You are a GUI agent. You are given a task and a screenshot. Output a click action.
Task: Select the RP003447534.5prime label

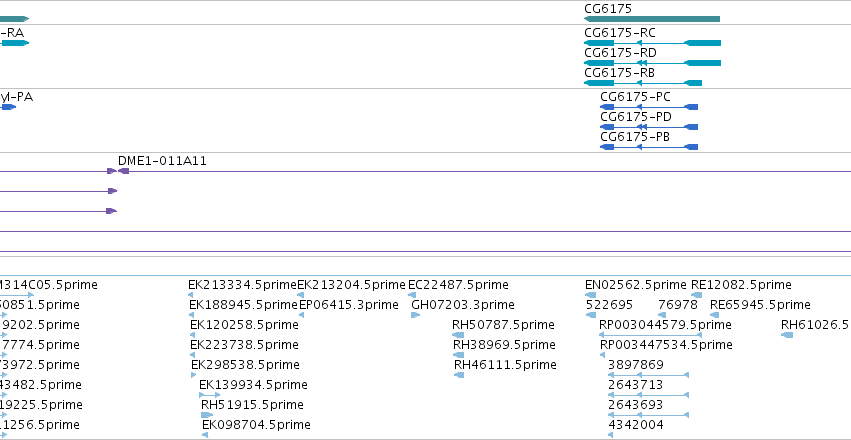tap(666, 345)
